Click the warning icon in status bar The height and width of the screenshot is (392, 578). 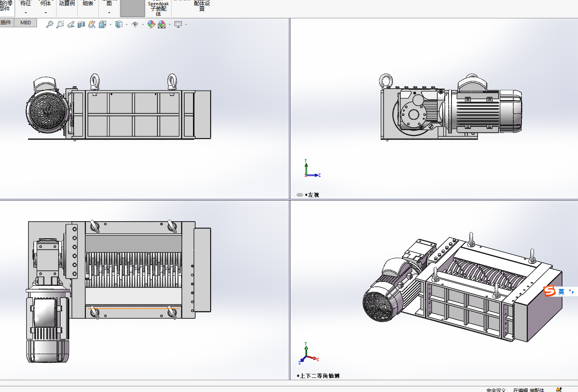[x=559, y=390]
